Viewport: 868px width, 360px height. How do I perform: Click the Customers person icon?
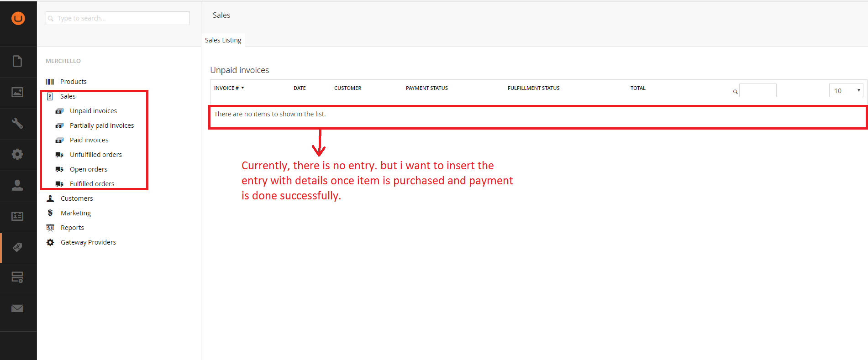[50, 198]
